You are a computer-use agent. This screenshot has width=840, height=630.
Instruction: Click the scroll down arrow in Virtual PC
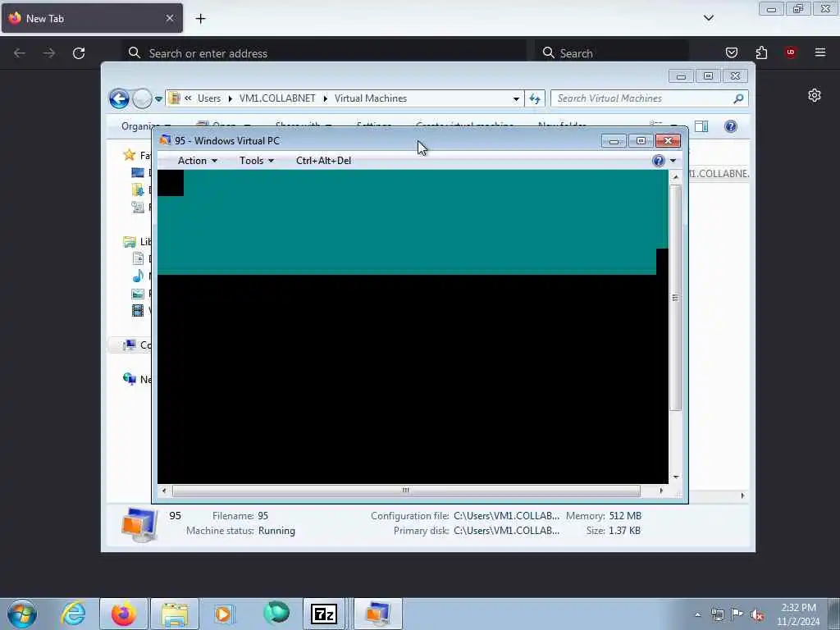pyautogui.click(x=676, y=477)
